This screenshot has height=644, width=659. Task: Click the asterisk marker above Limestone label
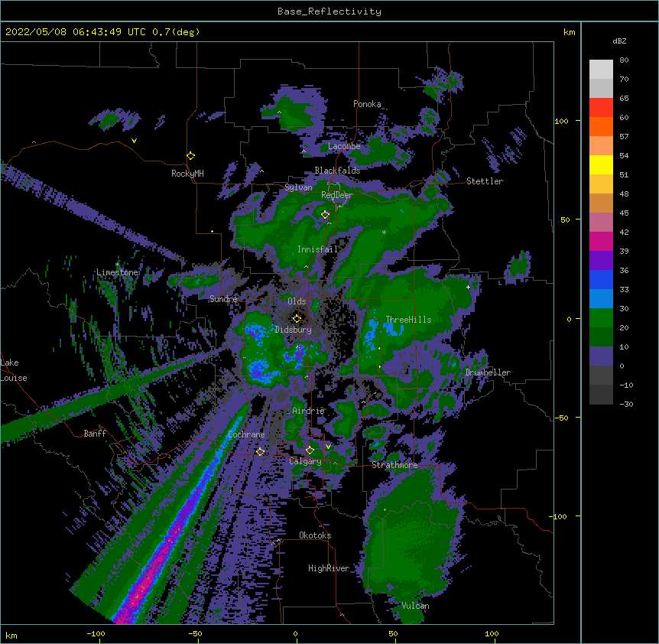coord(117,265)
